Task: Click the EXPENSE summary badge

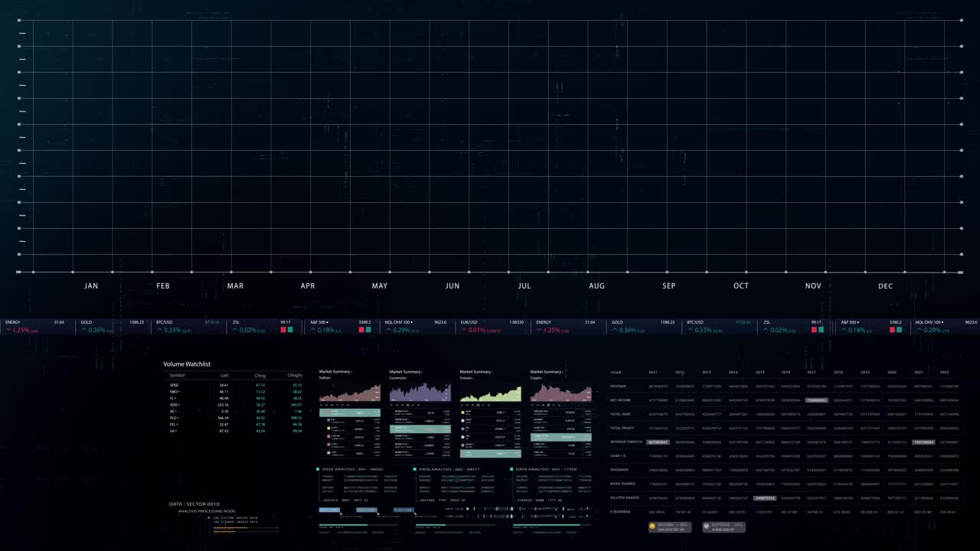Action: click(x=724, y=527)
